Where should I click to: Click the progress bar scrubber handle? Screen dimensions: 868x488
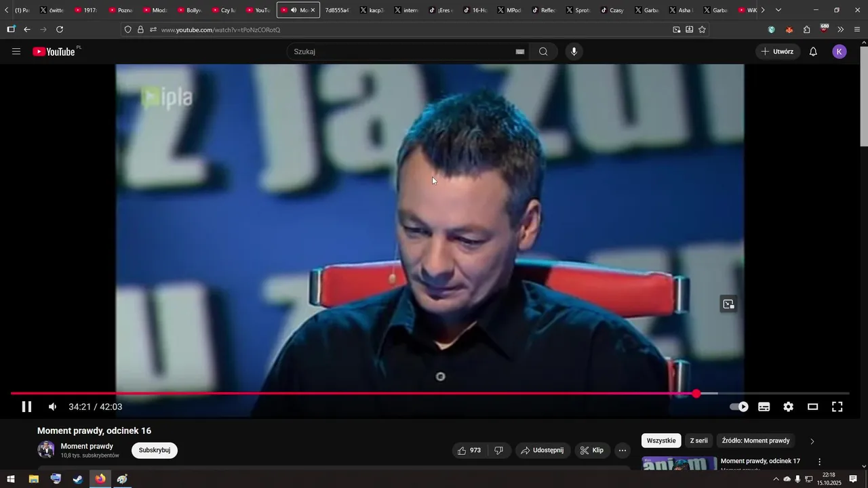[x=696, y=393]
